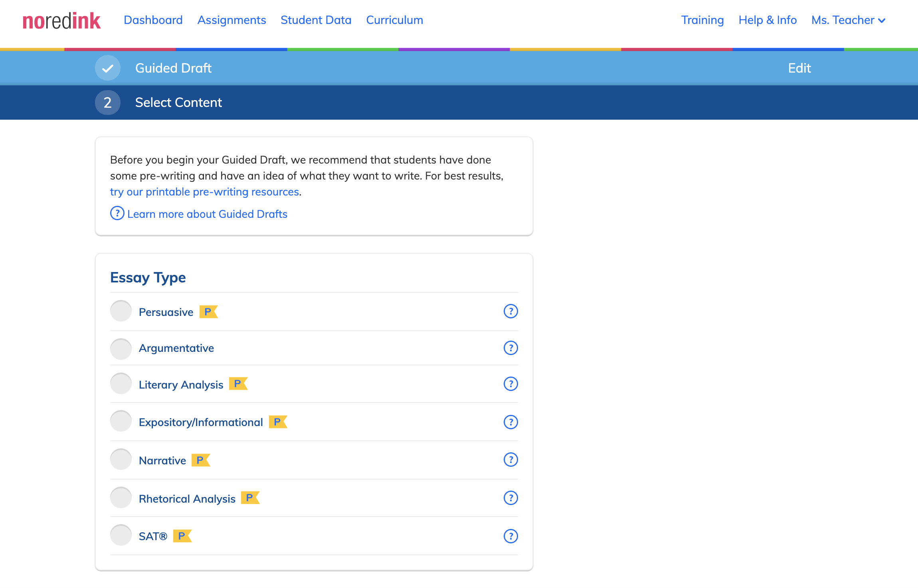The image size is (918, 588).
Task: Click the Select Content step title
Action: pyautogui.click(x=178, y=103)
